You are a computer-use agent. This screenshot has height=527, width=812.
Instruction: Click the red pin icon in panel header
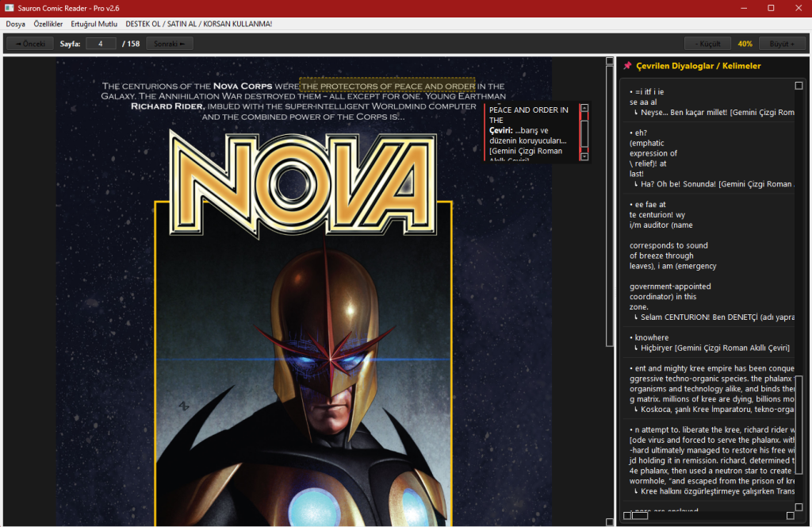[628, 66]
